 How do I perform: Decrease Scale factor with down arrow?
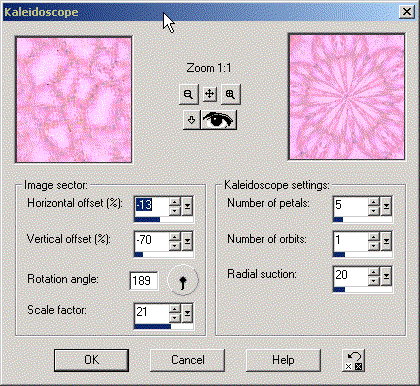coord(175,318)
